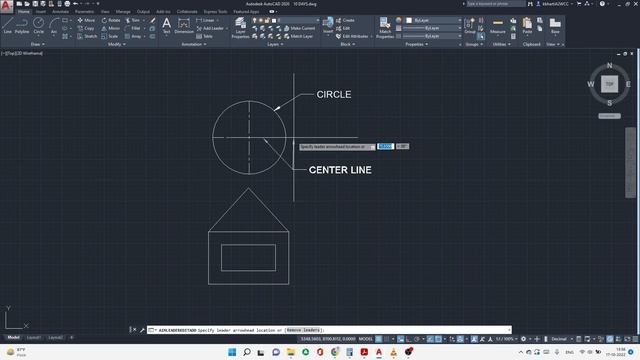Activate the Trim command
Viewport: 640px width, 360px height.
point(133,20)
